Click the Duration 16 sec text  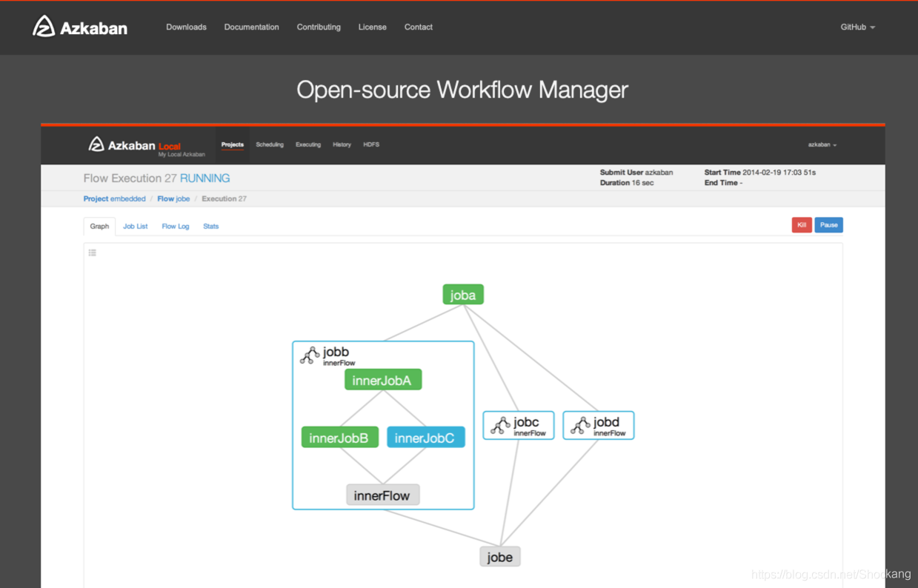pos(627,183)
